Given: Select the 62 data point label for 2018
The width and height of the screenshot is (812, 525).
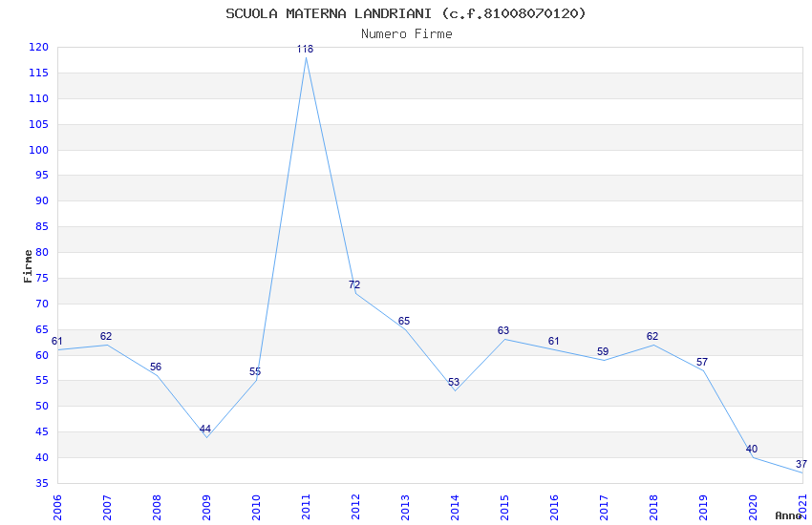Looking at the screenshot, I should click(652, 337).
